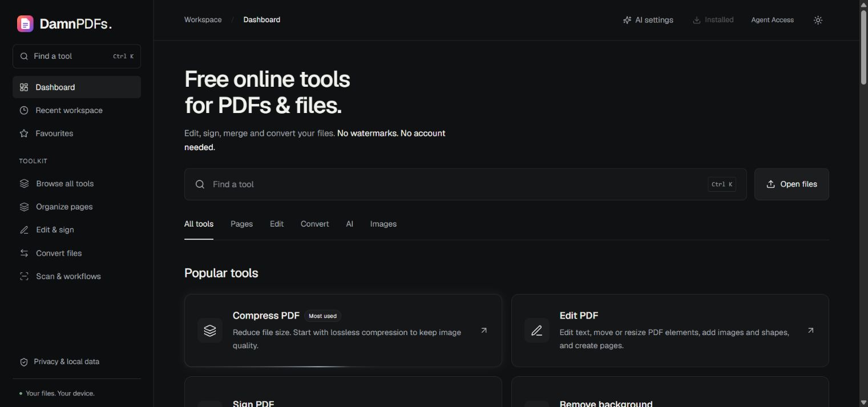Screen dimensions: 868x407
Task: Click the Open files upload icon
Action: tap(770, 184)
